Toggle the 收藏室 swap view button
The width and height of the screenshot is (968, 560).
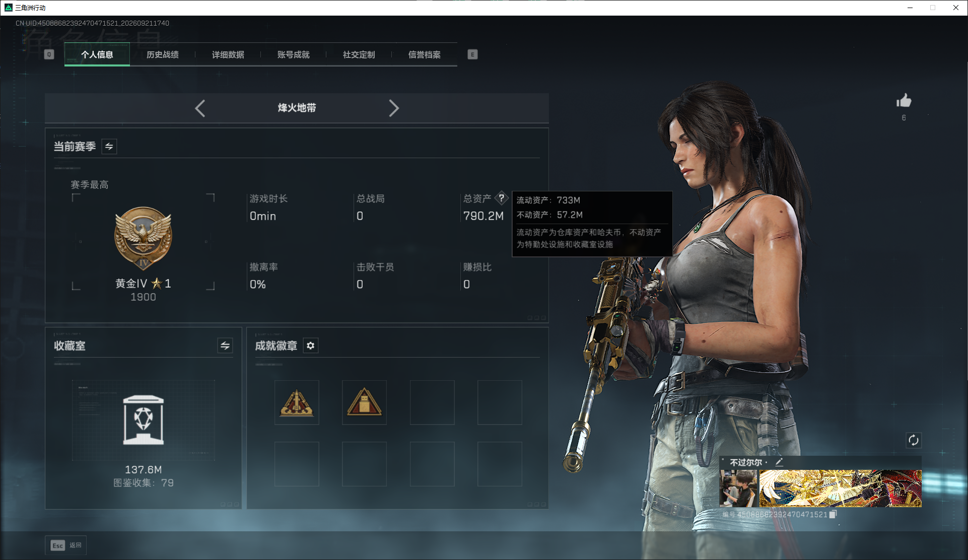coord(225,345)
